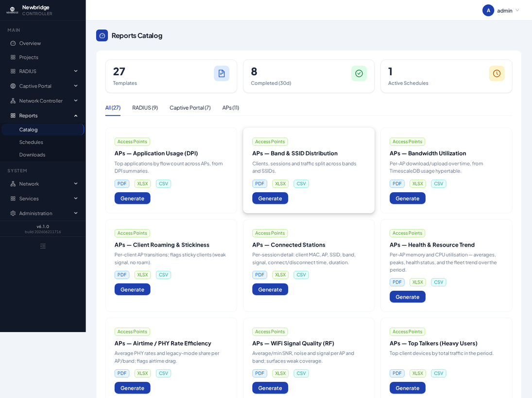Click the 'APs — WiFi Signal Quality (RF)' title
Screen dimensions: 532x398
point(293,344)
